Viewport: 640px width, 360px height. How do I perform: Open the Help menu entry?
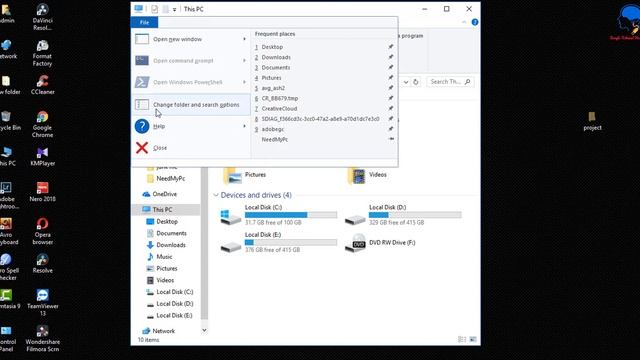191,126
